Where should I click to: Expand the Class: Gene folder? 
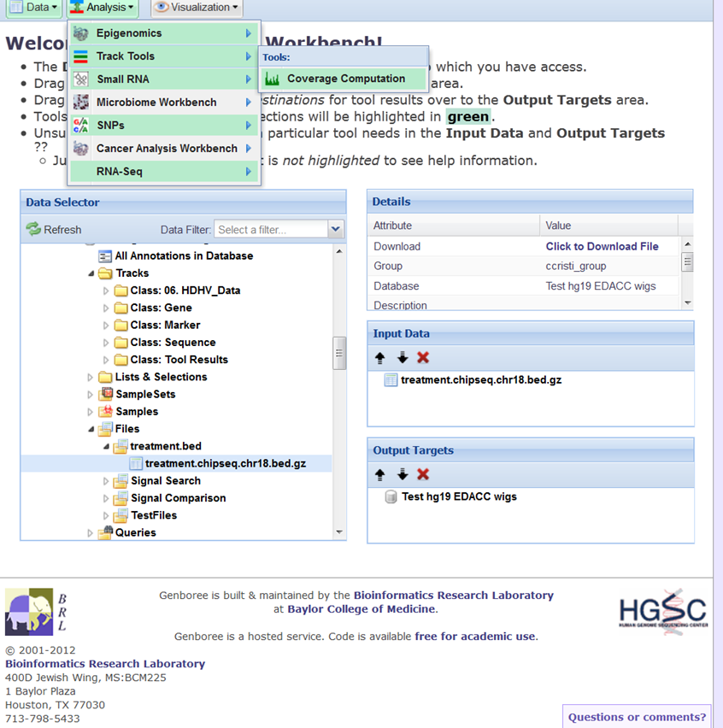107,308
